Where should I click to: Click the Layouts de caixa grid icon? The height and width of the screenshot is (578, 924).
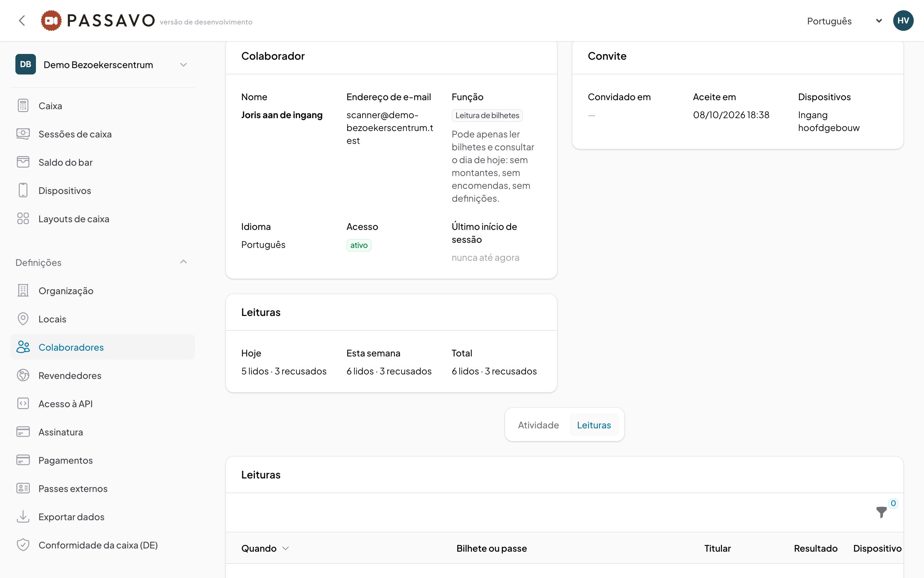tap(23, 219)
